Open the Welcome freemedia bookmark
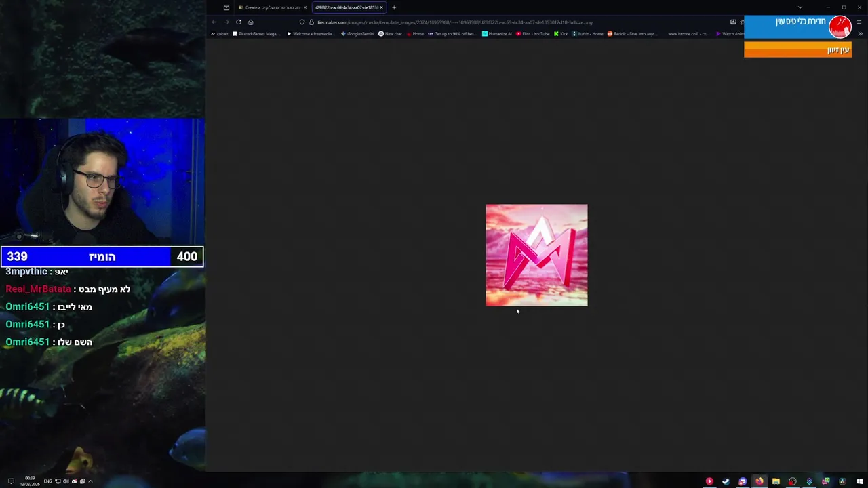 click(x=310, y=34)
